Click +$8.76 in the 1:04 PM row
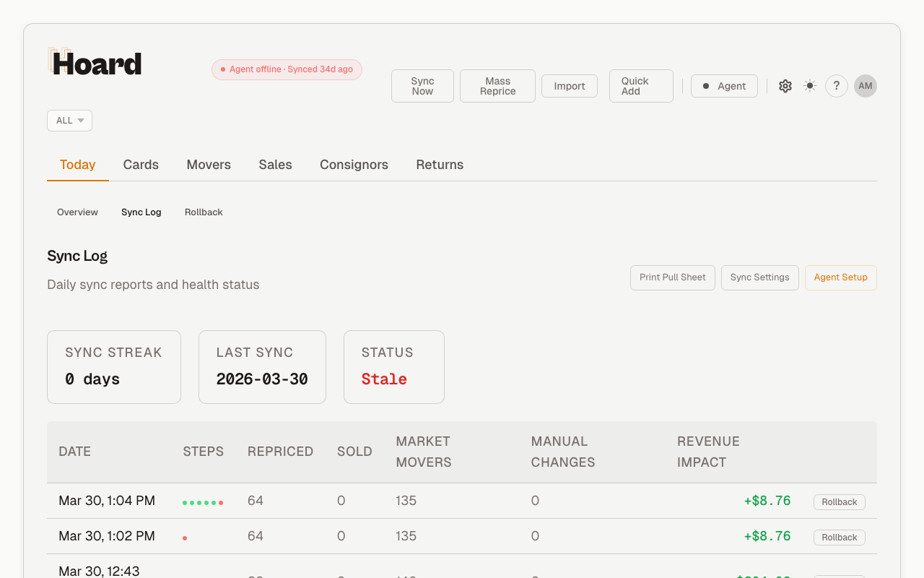The width and height of the screenshot is (924, 578). tap(767, 501)
